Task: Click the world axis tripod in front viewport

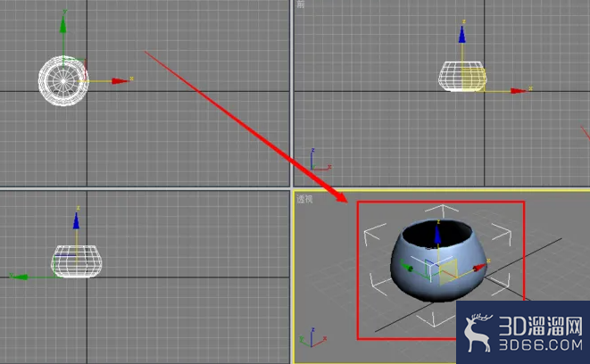Action: tap(320, 160)
